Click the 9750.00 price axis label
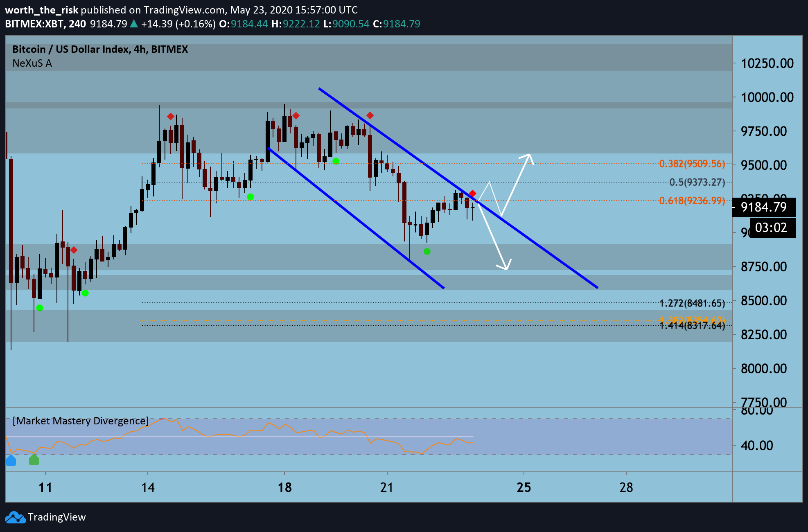The width and height of the screenshot is (808, 532). (764, 131)
